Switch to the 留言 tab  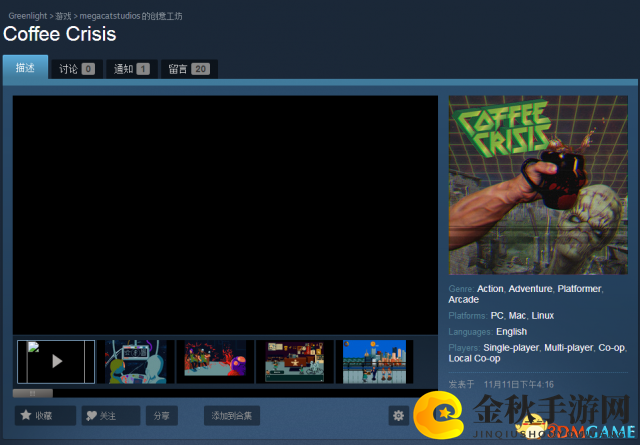coord(189,69)
